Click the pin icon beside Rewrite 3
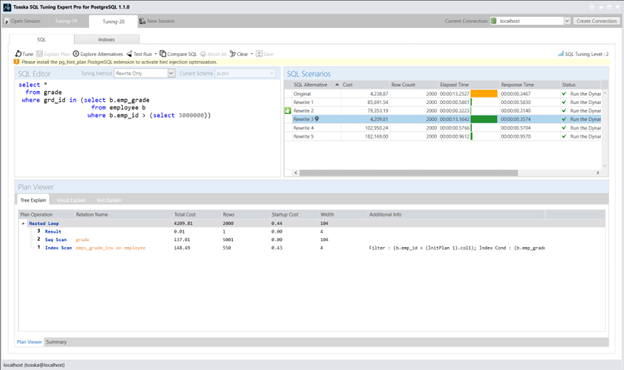The height and width of the screenshot is (370, 624). 317,119
